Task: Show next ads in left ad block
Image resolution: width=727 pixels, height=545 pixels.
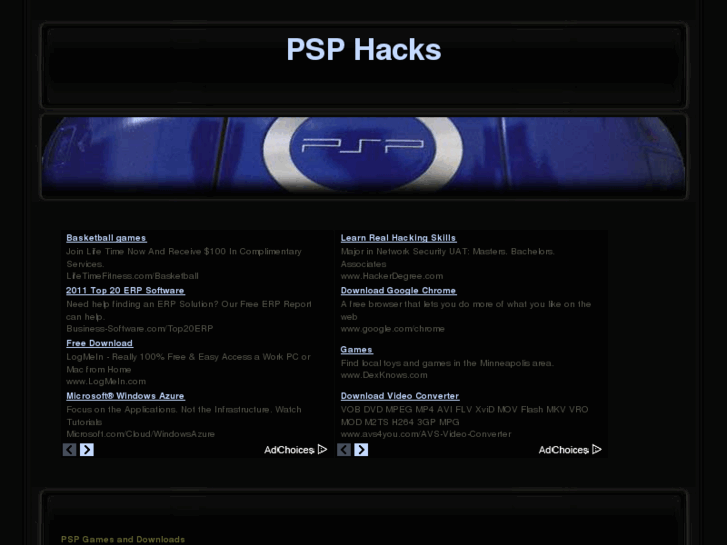Action: 87,449
